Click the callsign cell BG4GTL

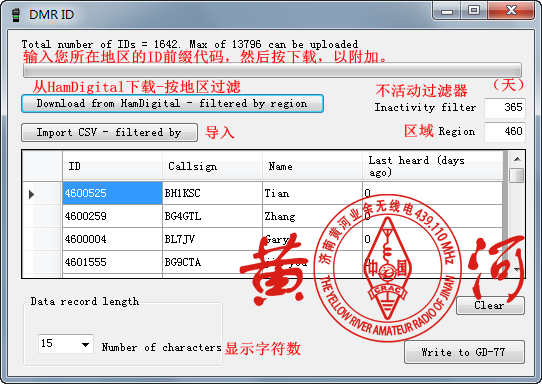click(x=212, y=216)
